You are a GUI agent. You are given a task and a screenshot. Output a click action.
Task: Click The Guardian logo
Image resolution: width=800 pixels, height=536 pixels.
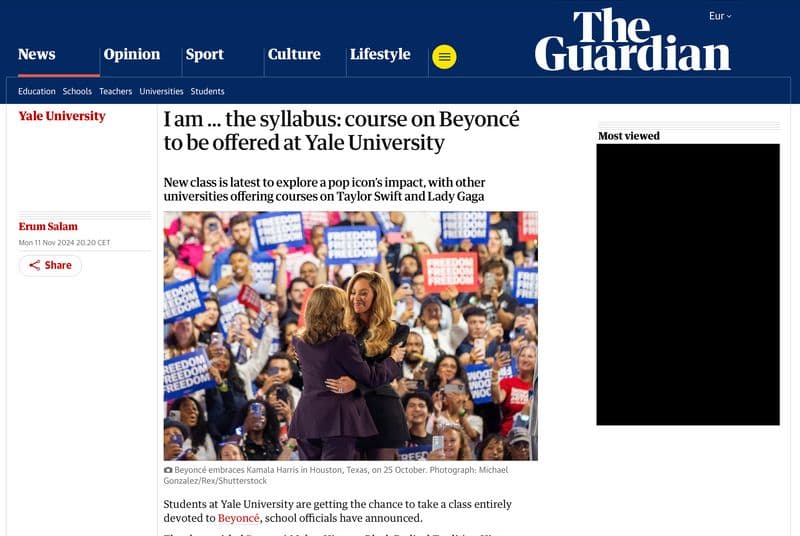[x=633, y=39]
